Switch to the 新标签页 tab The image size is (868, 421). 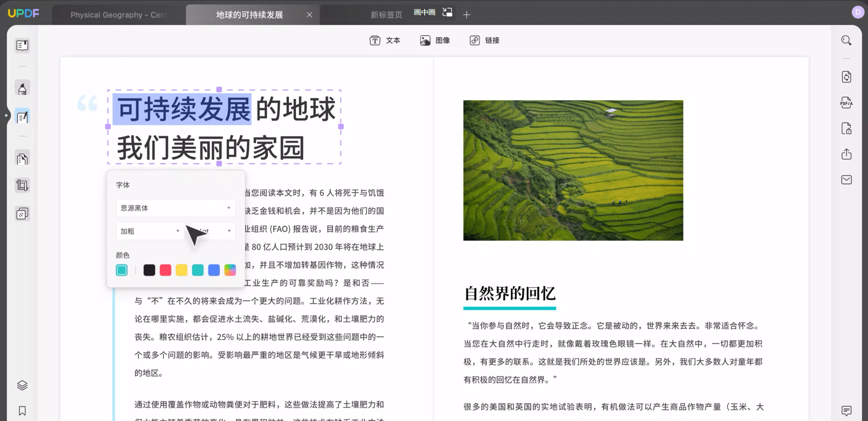pos(386,15)
